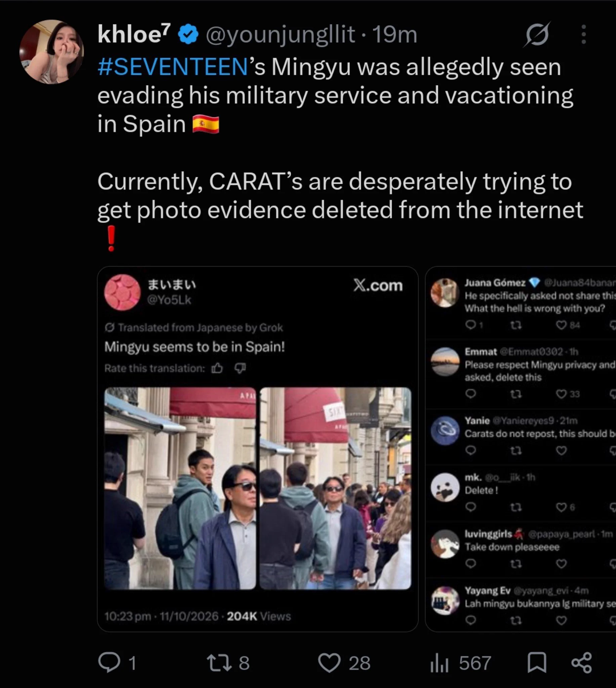Open the three-dot more options menu
616x688 pixels.
[x=584, y=34]
